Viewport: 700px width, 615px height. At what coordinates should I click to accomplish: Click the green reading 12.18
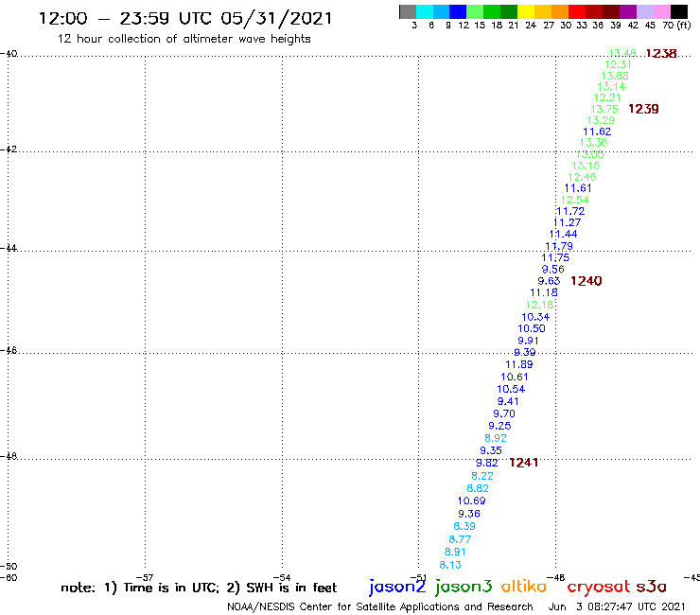coord(539,305)
